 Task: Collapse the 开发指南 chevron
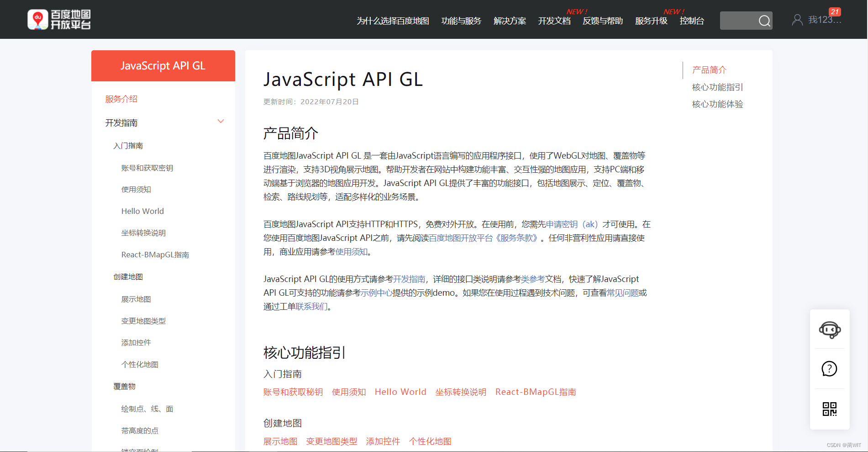pos(221,122)
